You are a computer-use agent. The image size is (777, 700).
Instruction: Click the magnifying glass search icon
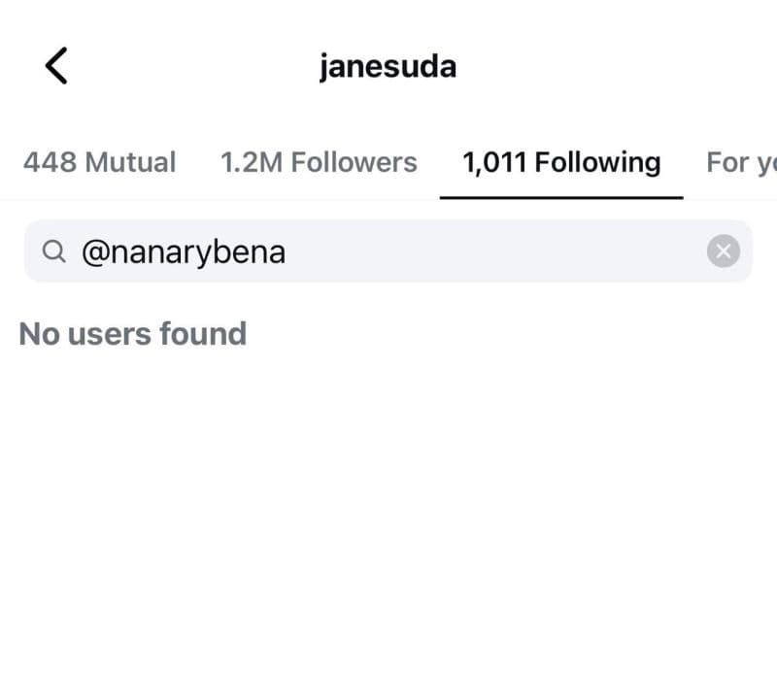(55, 251)
